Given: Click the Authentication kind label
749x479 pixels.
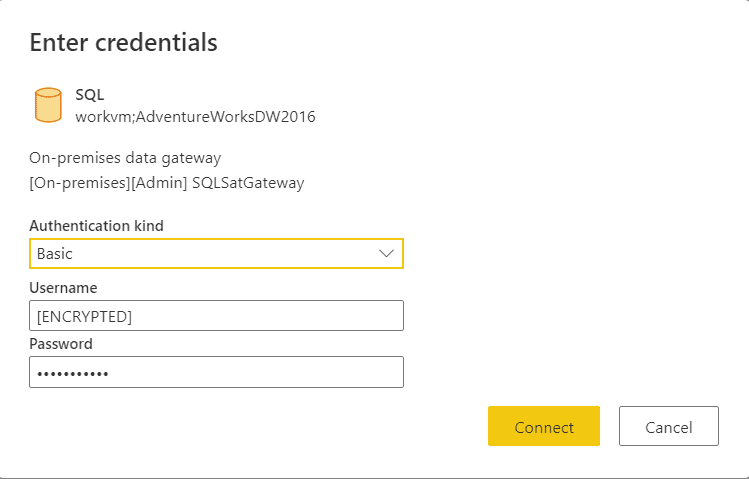Looking at the screenshot, I should [96, 225].
